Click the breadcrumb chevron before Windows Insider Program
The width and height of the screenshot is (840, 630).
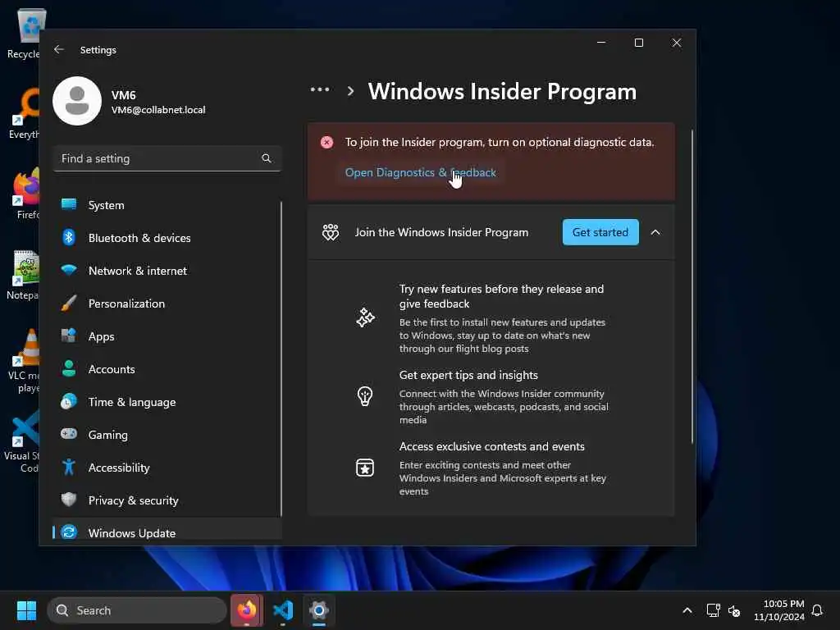tap(350, 91)
